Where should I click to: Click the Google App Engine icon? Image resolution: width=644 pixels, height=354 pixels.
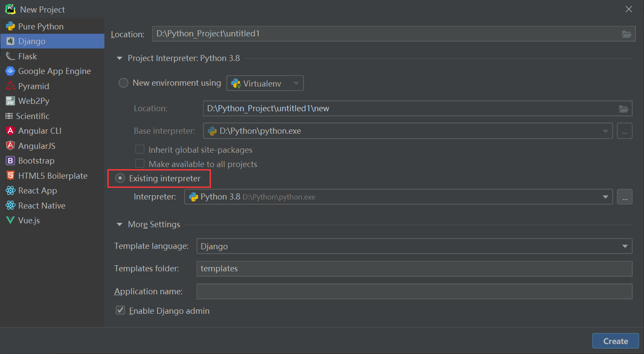point(10,71)
